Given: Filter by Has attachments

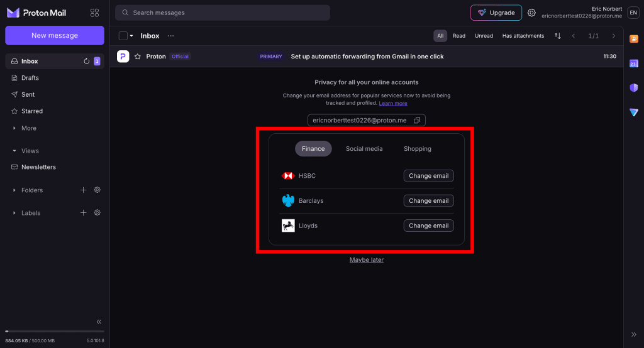Looking at the screenshot, I should pyautogui.click(x=523, y=36).
